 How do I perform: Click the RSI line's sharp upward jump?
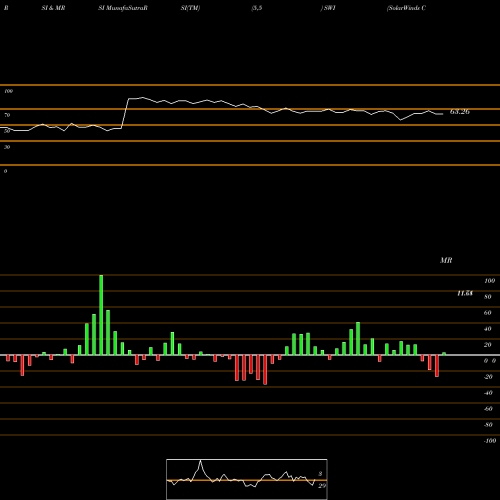(x=125, y=113)
